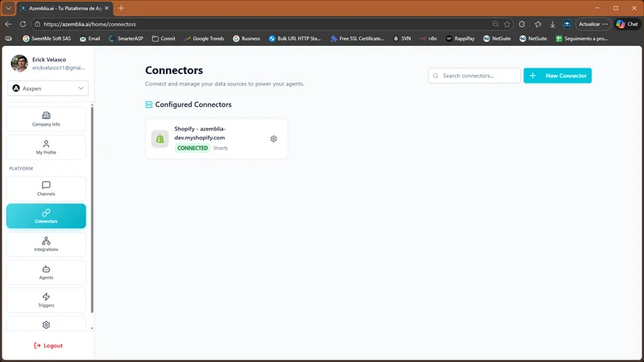Open Seguimiento a pro... bookmark
Screen dimensions: 644x362
tap(581, 39)
